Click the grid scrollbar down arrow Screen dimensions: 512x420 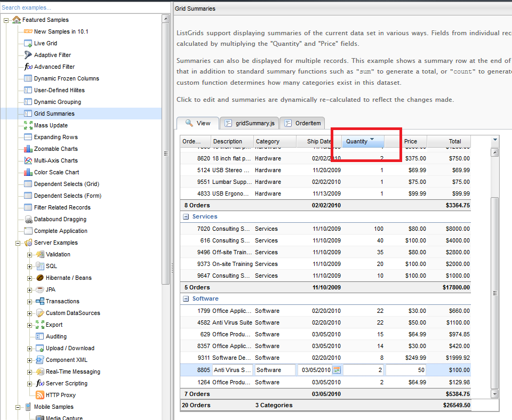coord(494,394)
